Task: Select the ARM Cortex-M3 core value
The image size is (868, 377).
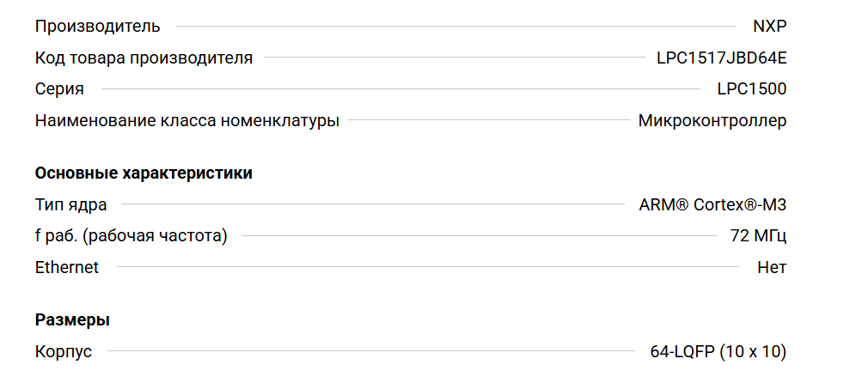Action: (x=712, y=204)
